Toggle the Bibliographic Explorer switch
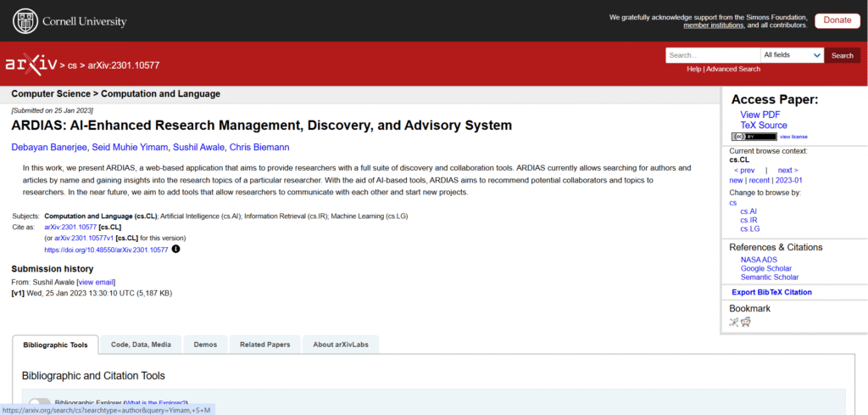The width and height of the screenshot is (868, 415). point(39,404)
